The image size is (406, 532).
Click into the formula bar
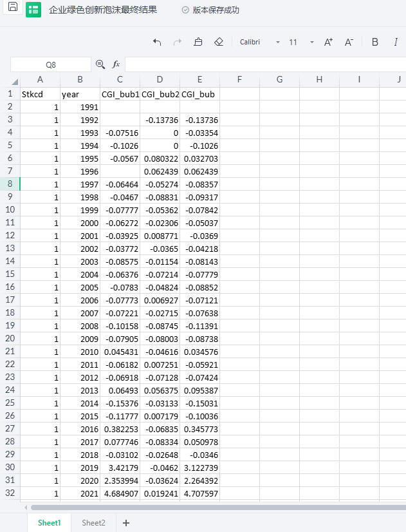(x=265, y=64)
